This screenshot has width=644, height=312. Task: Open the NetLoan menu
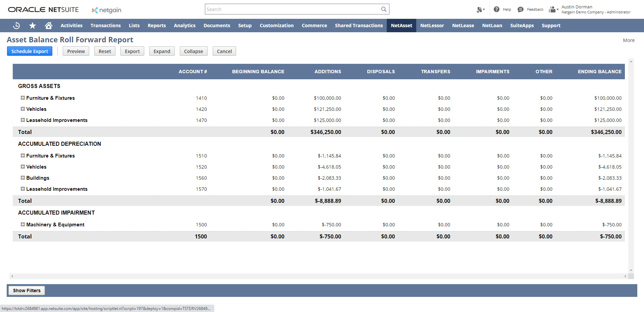[492, 26]
